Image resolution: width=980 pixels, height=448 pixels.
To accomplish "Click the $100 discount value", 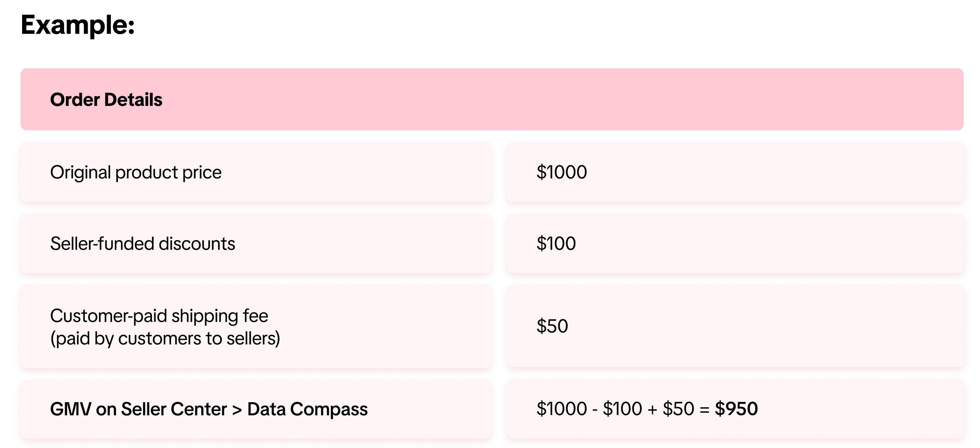I will [x=556, y=244].
